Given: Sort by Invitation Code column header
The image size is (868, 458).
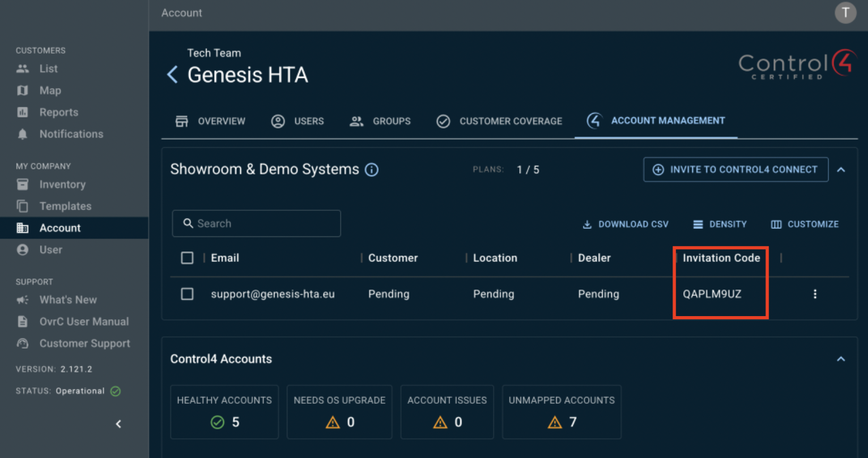Looking at the screenshot, I should (x=721, y=258).
